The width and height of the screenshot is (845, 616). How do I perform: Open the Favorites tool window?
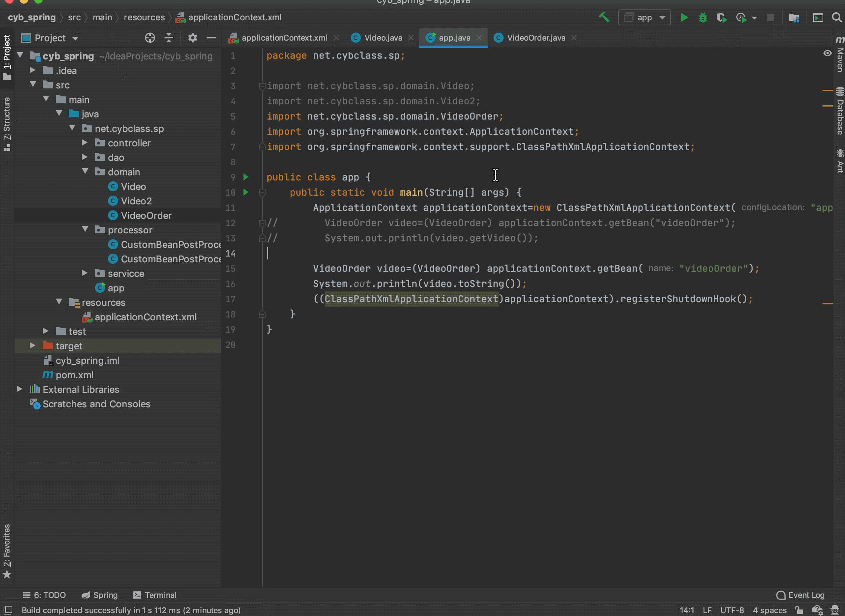click(7, 551)
